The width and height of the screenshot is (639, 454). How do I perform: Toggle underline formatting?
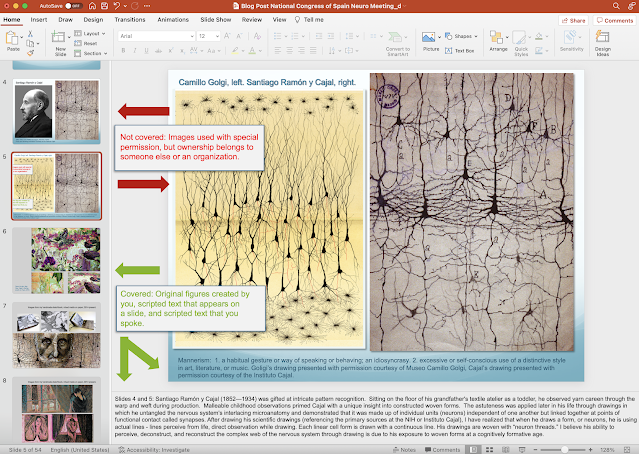146,51
